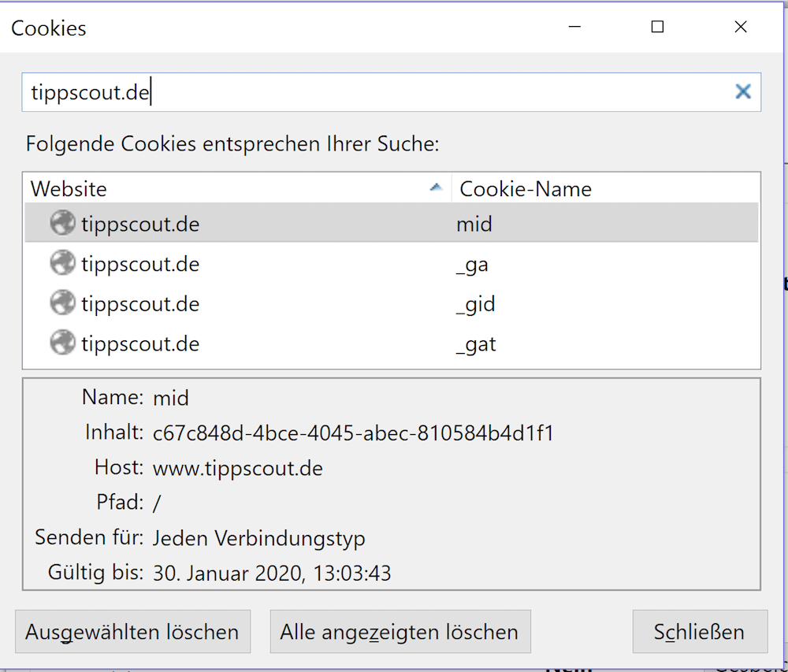Click the _gid cookie name cell
Image resolution: width=788 pixels, height=672 pixels.
coord(475,304)
